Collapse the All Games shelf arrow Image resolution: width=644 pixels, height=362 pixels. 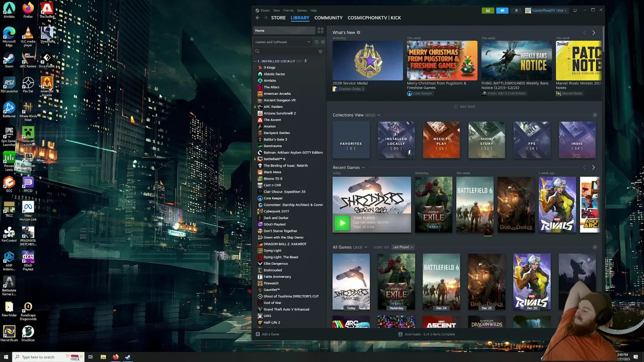[x=595, y=247]
